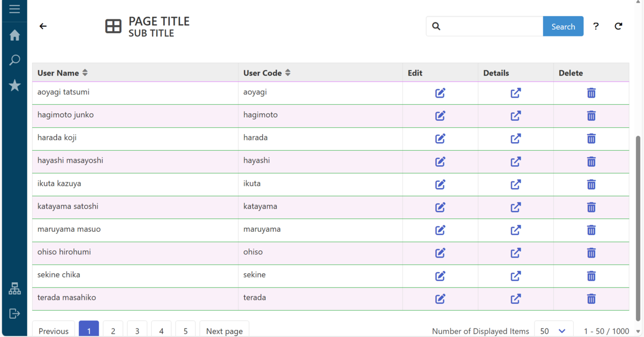Go to Home via the sidebar icon
Image resolution: width=644 pixels, height=337 pixels.
[x=14, y=35]
